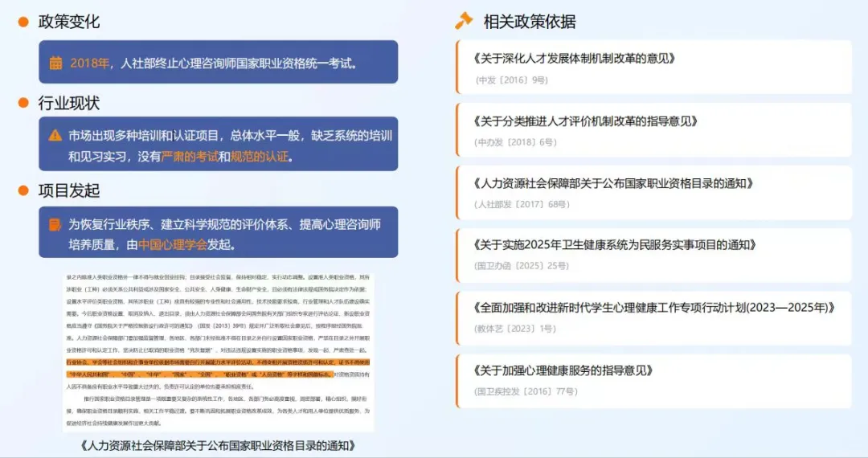Image resolution: width=868 pixels, height=458 pixels.
Task: Open card 《关于深化人才发展体制机制改革的意见》
Action: click(653, 67)
